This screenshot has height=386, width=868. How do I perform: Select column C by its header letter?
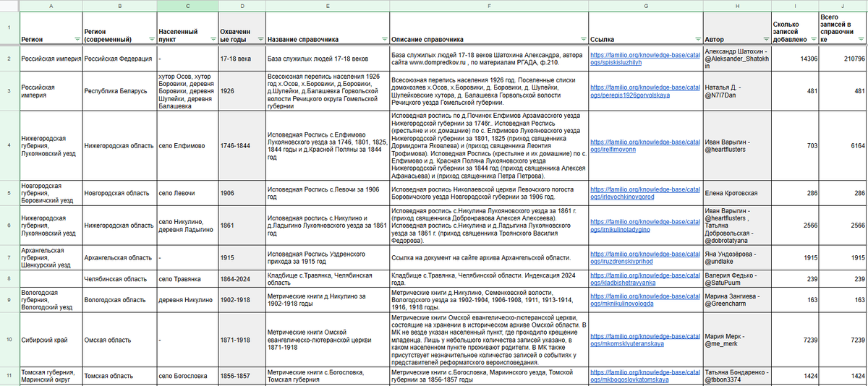click(x=187, y=5)
